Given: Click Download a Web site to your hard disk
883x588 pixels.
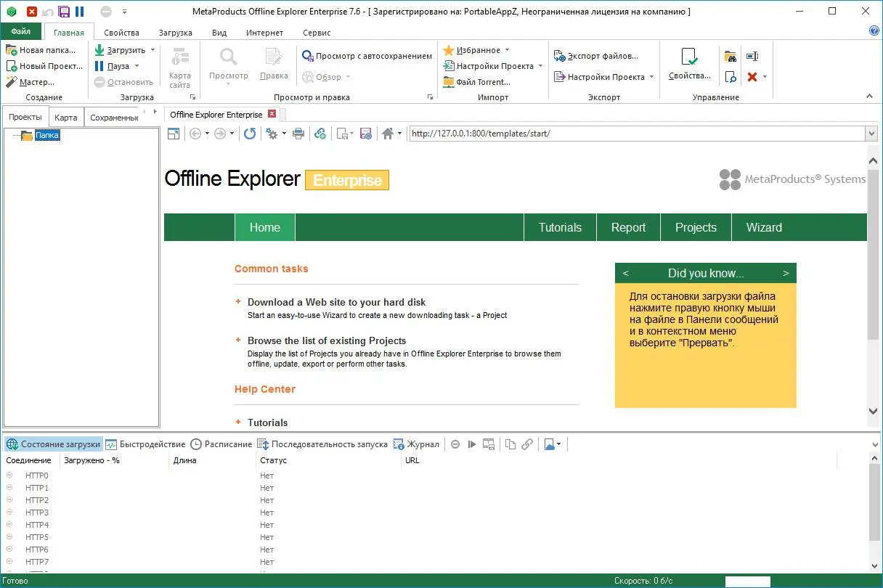Looking at the screenshot, I should pos(336,302).
